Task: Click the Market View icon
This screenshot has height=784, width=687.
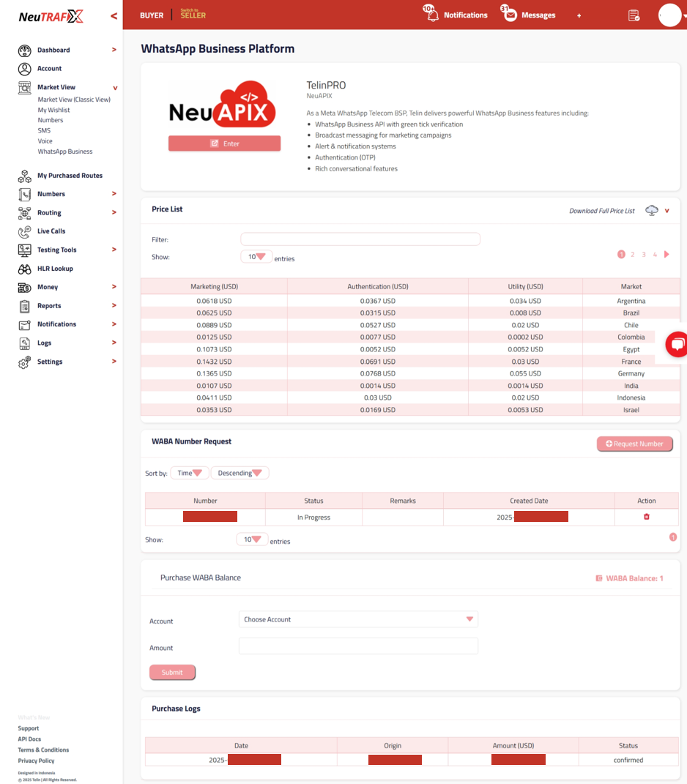Action: (x=24, y=88)
